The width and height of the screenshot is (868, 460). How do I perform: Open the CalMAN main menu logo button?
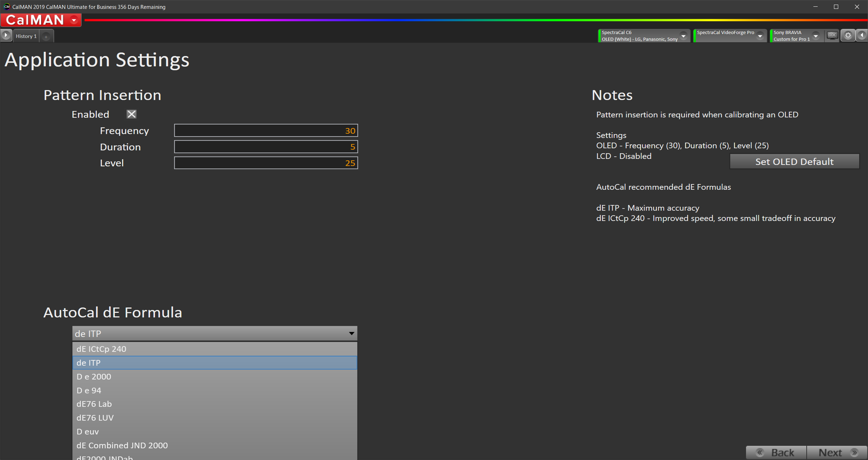pos(41,20)
